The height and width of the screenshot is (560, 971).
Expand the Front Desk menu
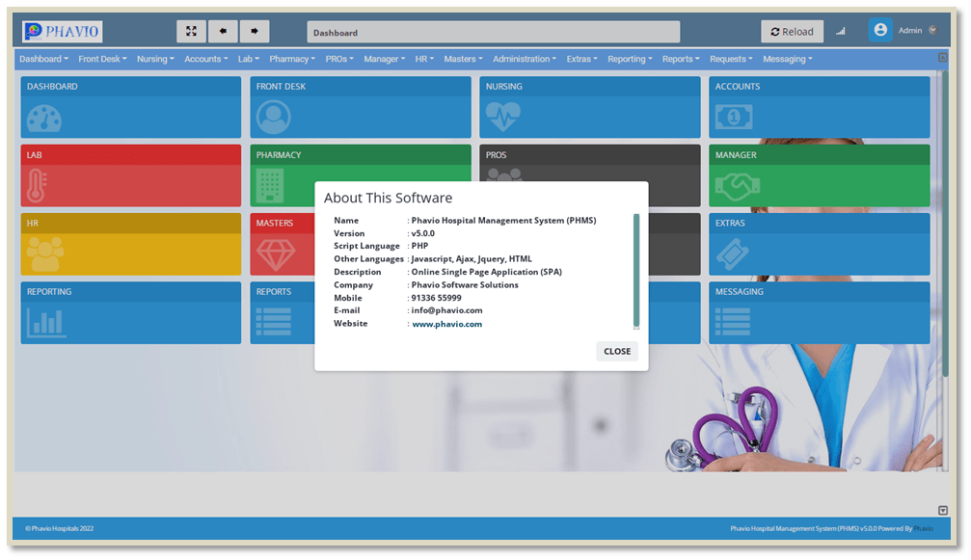coord(103,59)
